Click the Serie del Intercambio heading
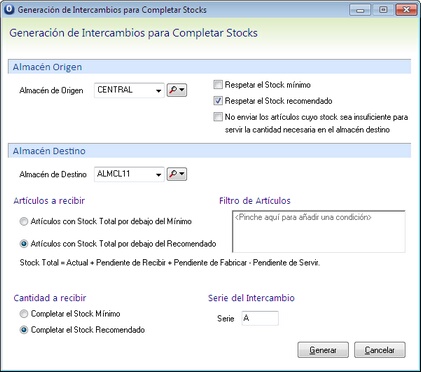Viewport: 421px width, 372px height. [251, 298]
